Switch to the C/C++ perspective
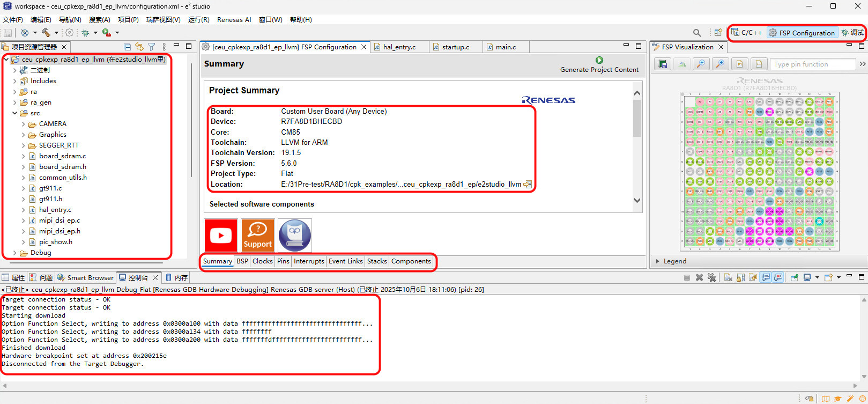The image size is (868, 404). 747,33
